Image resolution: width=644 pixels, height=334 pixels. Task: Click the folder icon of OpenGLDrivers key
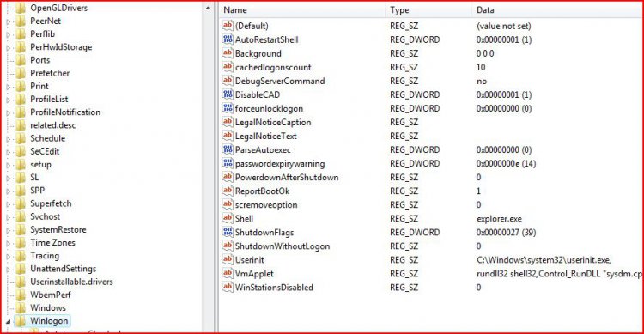pyautogui.click(x=21, y=8)
